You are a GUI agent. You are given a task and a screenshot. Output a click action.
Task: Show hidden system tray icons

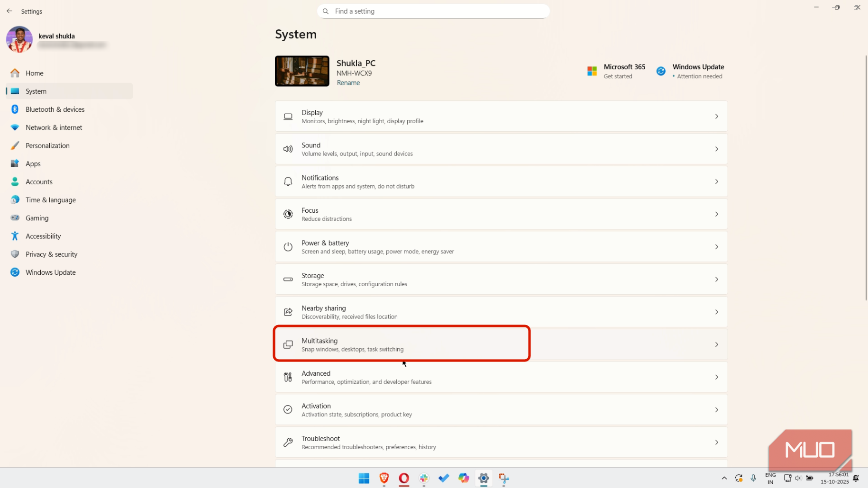(x=724, y=479)
